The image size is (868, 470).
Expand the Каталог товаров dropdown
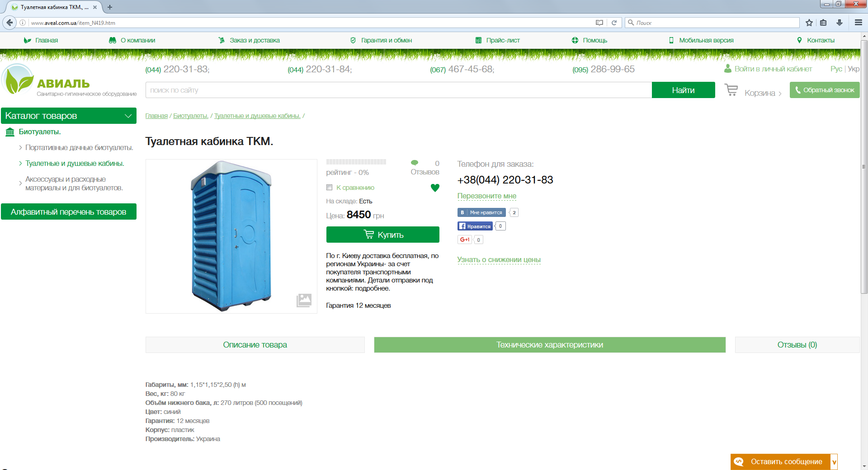128,116
